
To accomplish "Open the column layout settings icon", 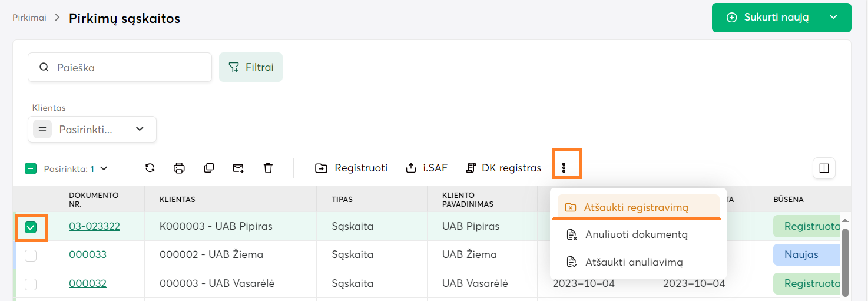I will coord(824,168).
